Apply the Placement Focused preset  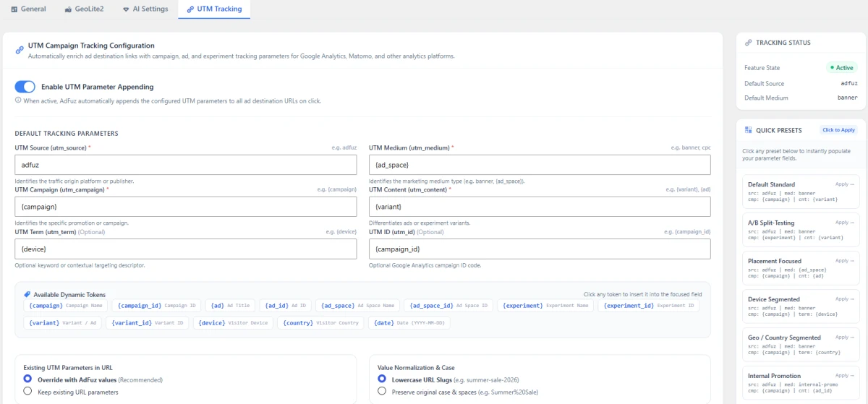[801, 268]
